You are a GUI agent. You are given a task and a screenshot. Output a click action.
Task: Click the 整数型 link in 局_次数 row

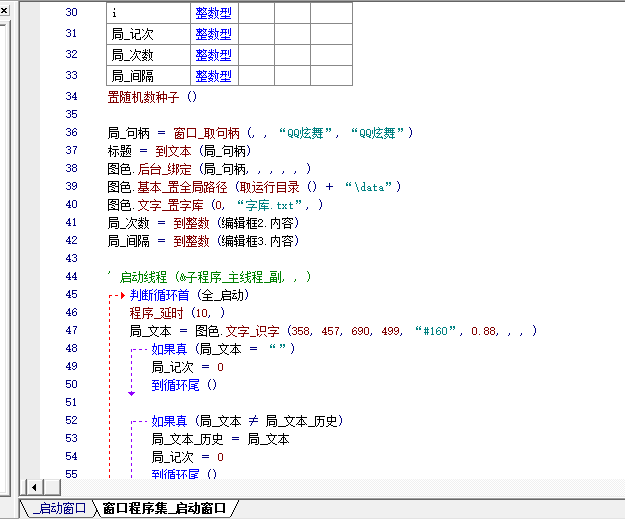[x=213, y=55]
